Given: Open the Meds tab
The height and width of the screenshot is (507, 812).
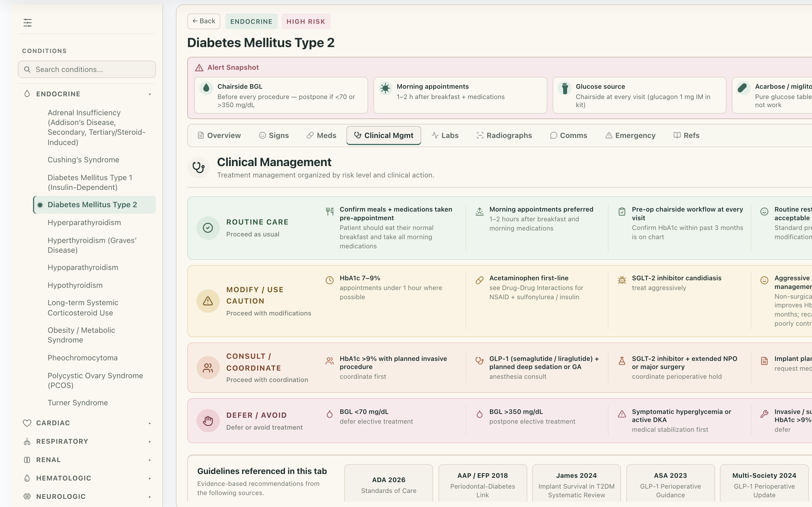Looking at the screenshot, I should coord(322,136).
